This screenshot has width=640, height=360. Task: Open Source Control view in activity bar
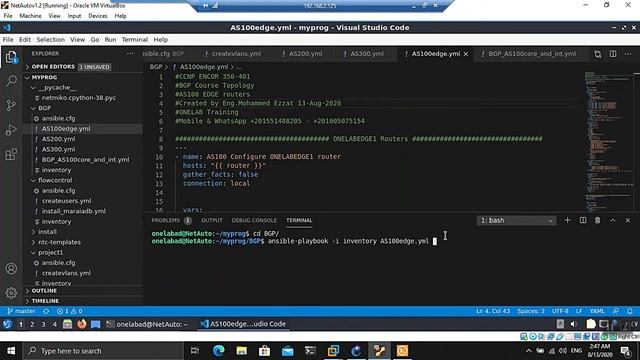click(x=11, y=105)
